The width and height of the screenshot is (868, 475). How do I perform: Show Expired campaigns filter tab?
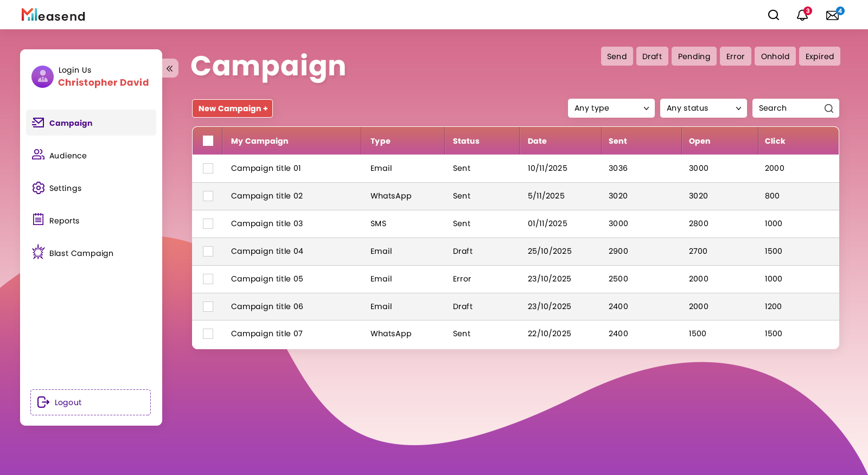[x=819, y=56]
